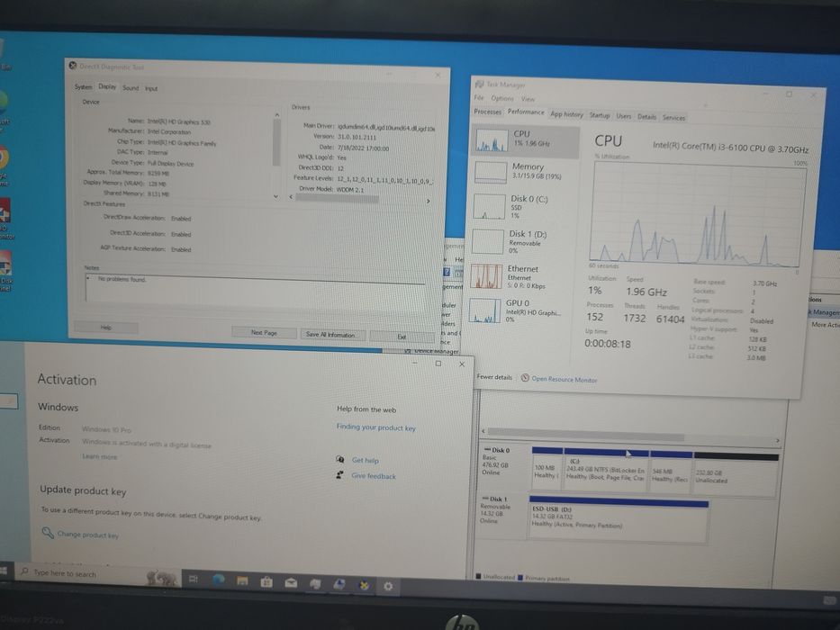The image size is (840, 630).
Task: Click the Exit button in DirectX Diagnostic Tool
Action: (x=402, y=337)
